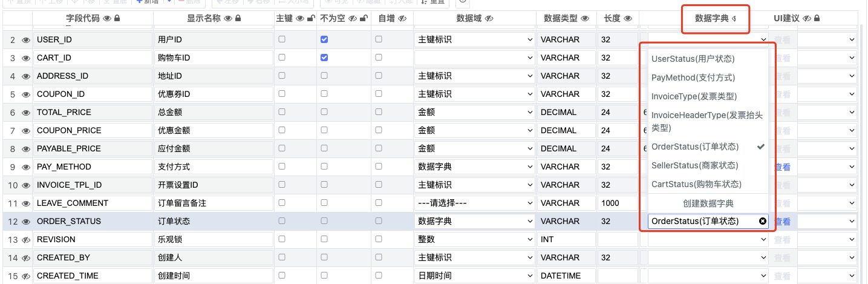Image resolution: width=868 pixels, height=284 pixels.
Task: Click the eye icon next to 数据类型 header
Action: [x=585, y=19]
